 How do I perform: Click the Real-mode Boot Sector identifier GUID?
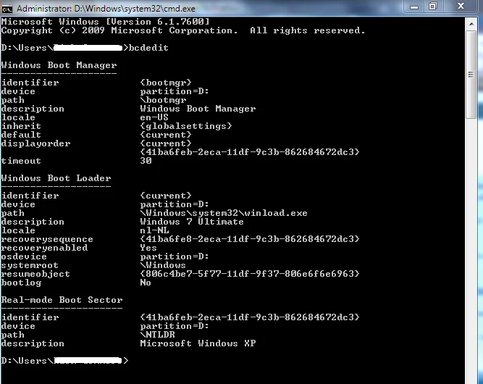coord(250,317)
